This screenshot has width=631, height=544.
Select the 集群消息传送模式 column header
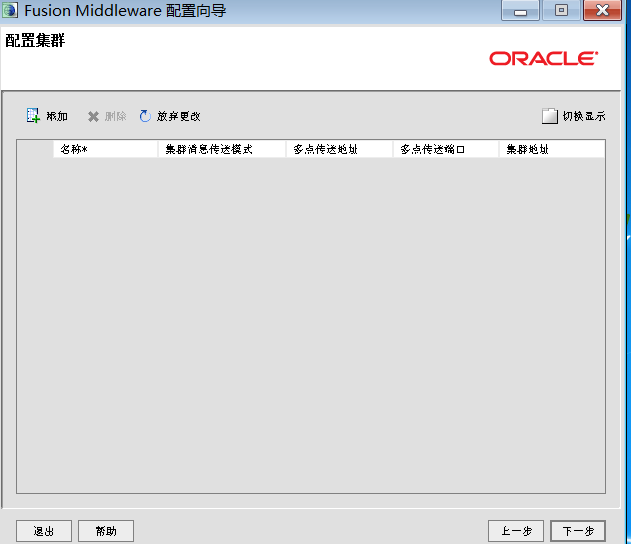pyautogui.click(x=222, y=149)
